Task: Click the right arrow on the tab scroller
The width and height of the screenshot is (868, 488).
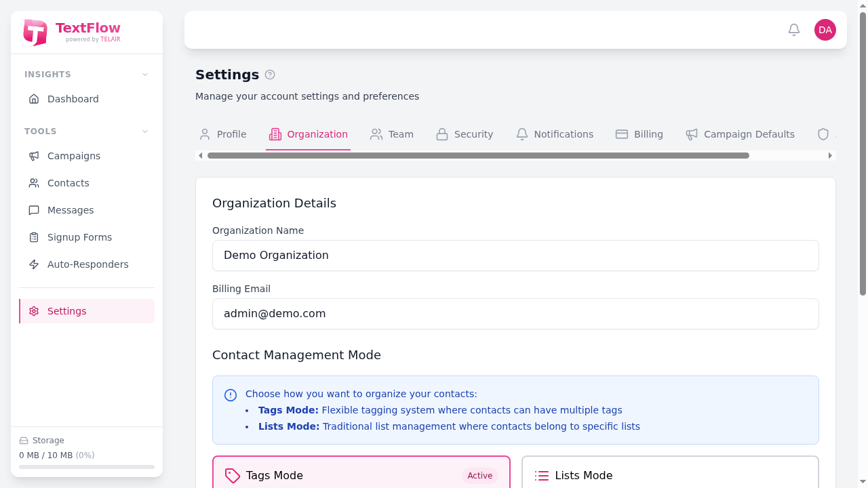Action: (x=830, y=155)
